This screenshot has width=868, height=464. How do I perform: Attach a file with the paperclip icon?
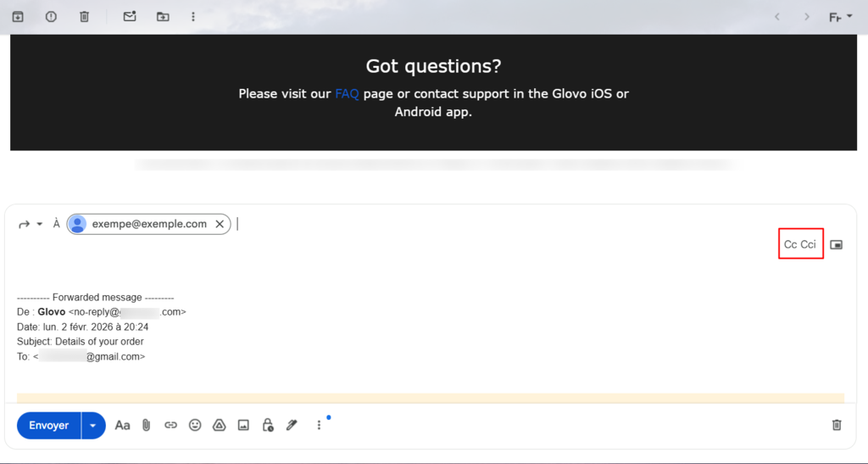[146, 425]
